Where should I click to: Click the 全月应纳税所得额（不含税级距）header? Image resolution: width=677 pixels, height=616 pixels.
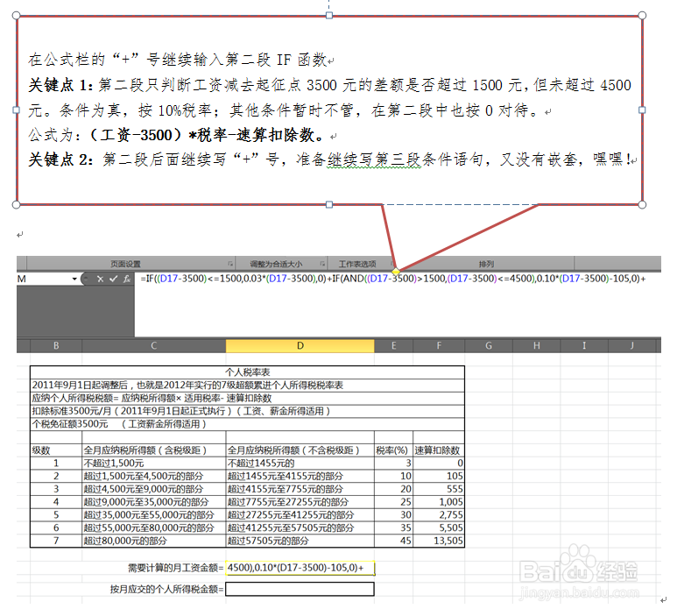tap(300, 450)
